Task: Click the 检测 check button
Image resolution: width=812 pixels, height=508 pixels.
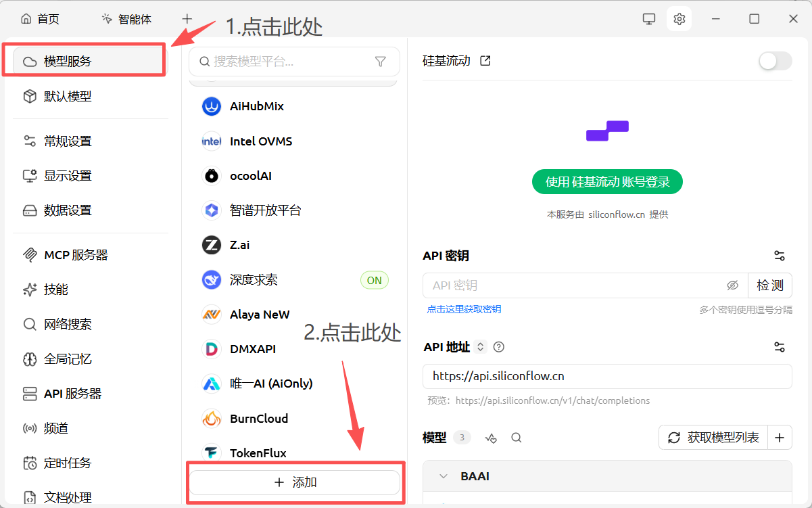Action: 770,285
